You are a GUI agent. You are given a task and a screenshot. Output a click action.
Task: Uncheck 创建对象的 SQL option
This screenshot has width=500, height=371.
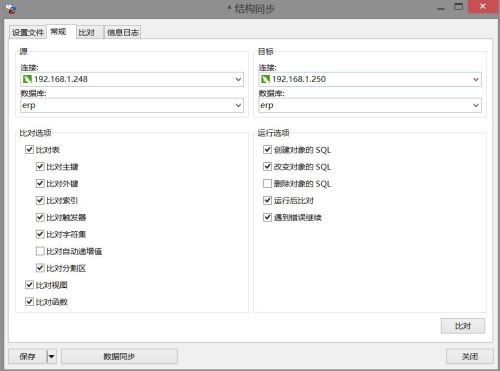point(267,149)
